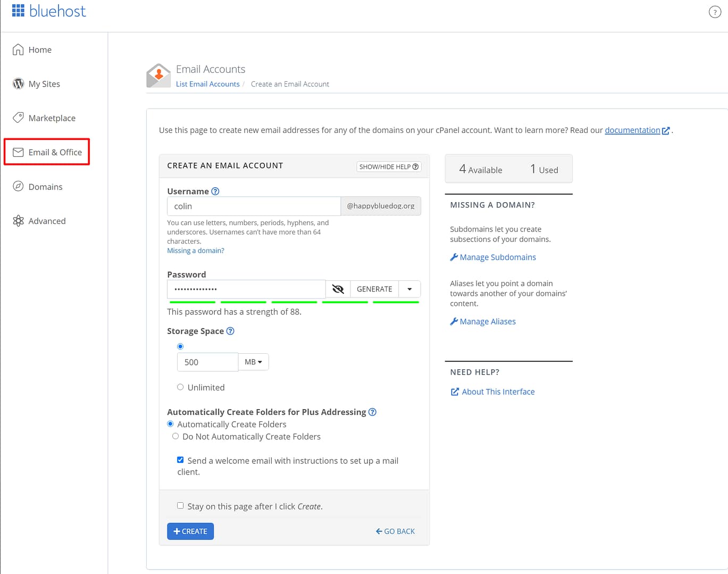Click the Create button
Image resolution: width=728 pixels, height=574 pixels.
190,531
